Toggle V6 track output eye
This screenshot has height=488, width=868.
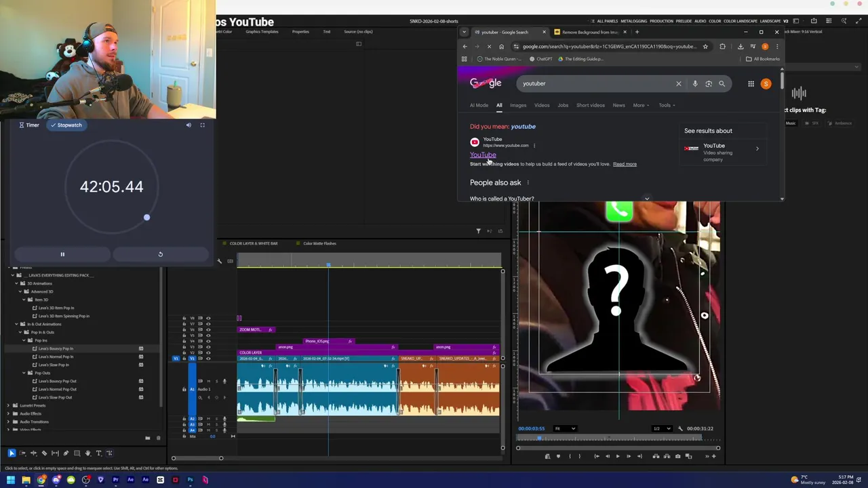click(x=208, y=329)
